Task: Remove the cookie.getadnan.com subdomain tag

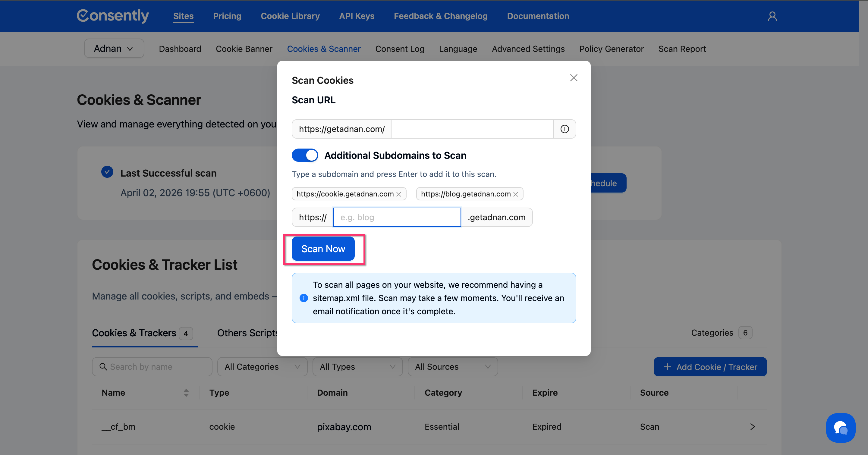Action: 399,194
